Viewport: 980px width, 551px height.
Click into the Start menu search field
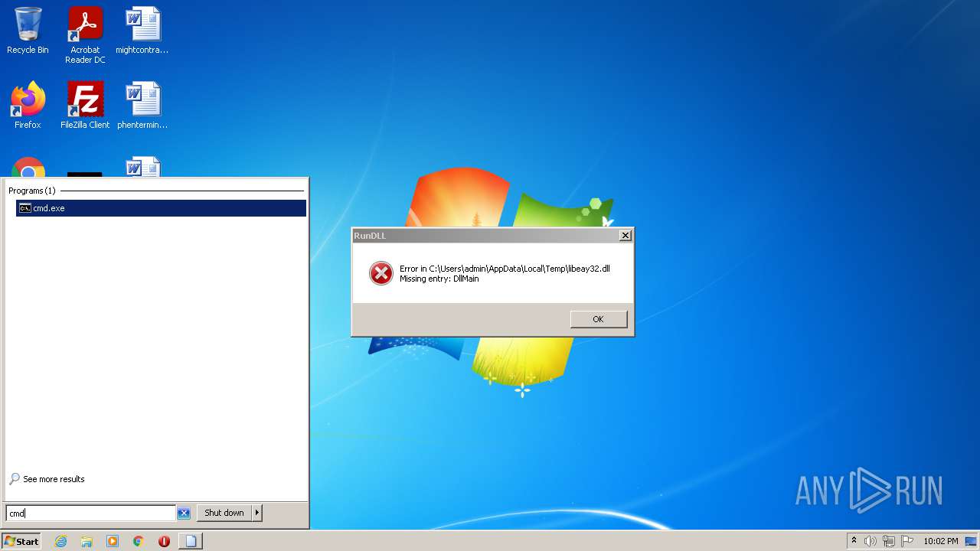click(x=91, y=514)
